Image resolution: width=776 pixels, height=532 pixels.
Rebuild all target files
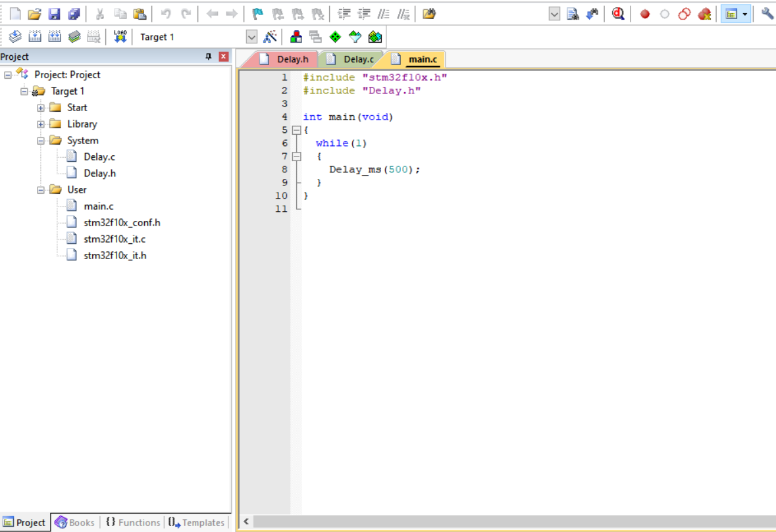point(55,37)
